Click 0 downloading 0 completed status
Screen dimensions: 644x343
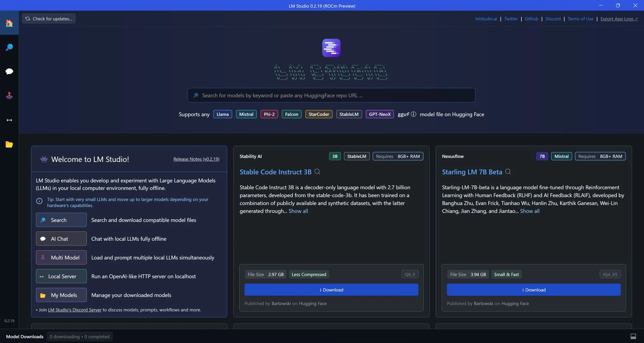[79, 337]
